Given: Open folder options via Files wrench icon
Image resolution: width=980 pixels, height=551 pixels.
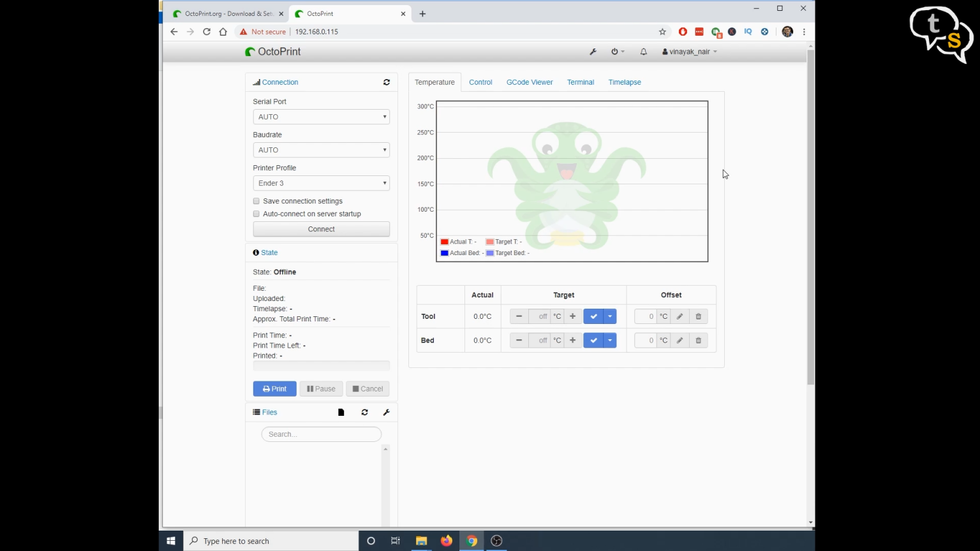Looking at the screenshot, I should 386,412.
